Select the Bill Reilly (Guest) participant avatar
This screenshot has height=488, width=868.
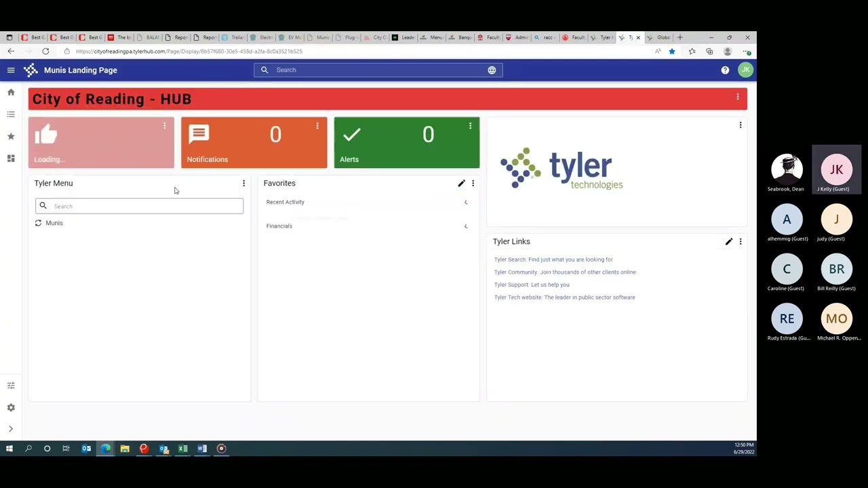point(836,269)
